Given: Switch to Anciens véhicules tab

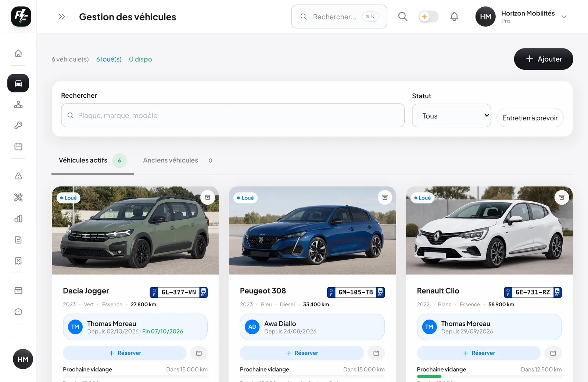Looking at the screenshot, I should 178,161.
